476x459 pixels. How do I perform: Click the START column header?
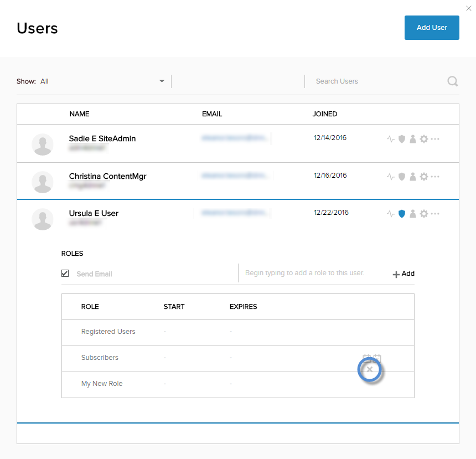pos(174,307)
